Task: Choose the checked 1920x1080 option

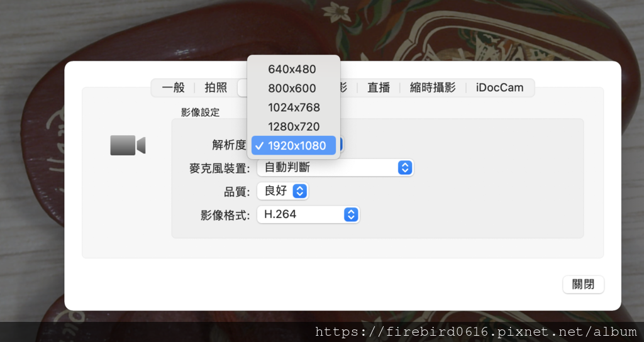Action: click(x=294, y=146)
